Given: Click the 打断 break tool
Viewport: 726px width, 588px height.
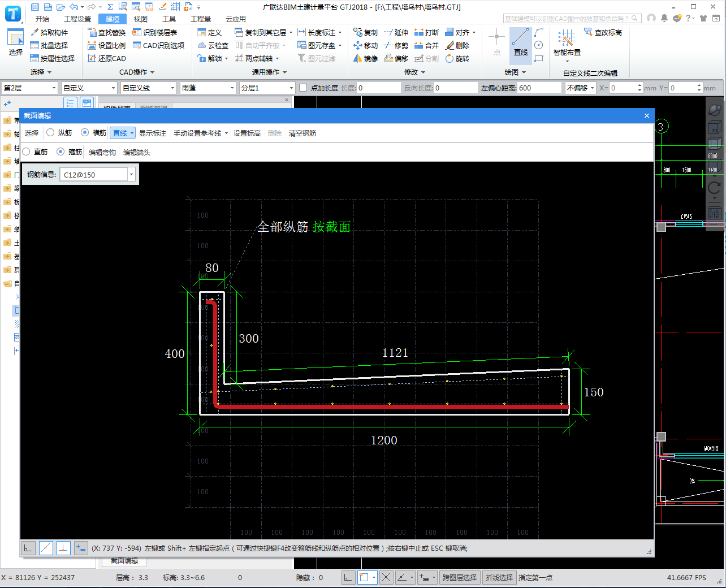Looking at the screenshot, I should (426, 32).
